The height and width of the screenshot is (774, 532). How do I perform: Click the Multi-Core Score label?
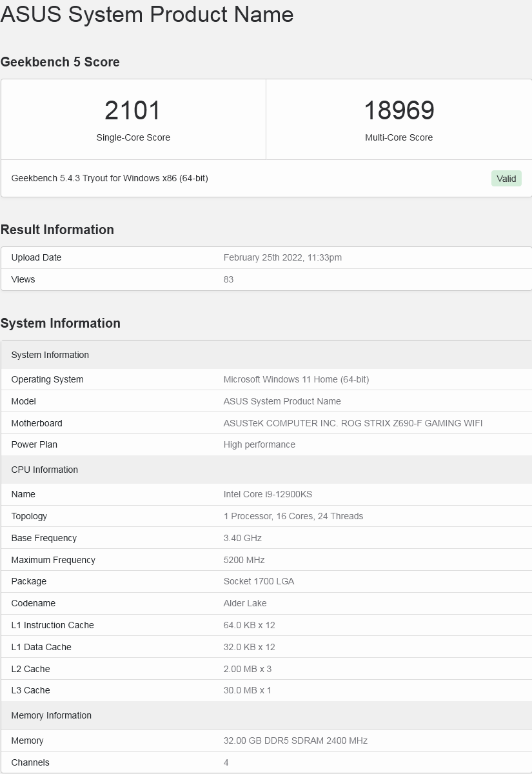tap(399, 137)
